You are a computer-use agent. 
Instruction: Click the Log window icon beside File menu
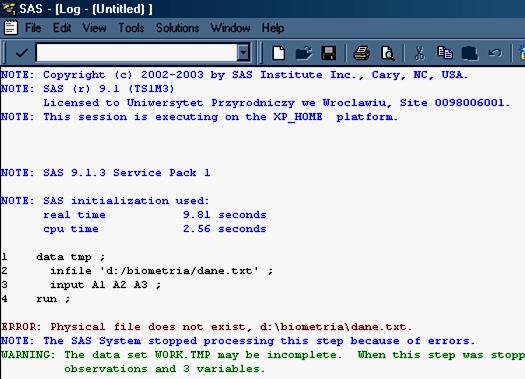[x=10, y=28]
